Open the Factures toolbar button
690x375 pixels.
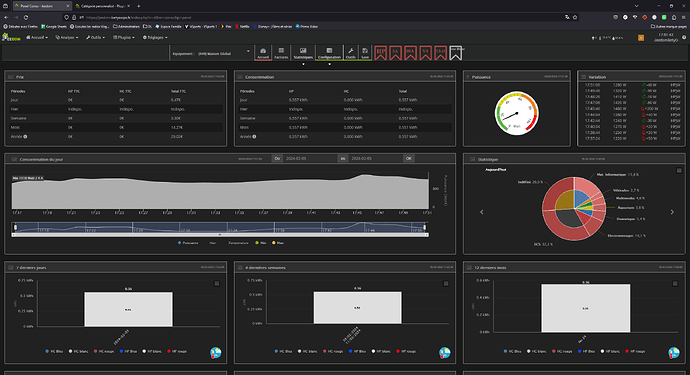pos(281,53)
